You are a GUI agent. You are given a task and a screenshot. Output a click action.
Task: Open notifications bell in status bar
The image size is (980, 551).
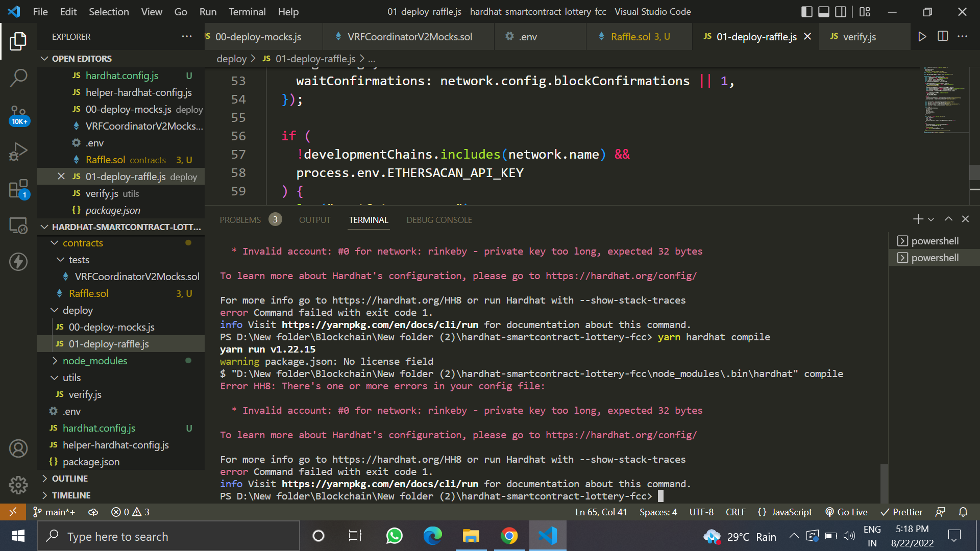click(x=963, y=512)
